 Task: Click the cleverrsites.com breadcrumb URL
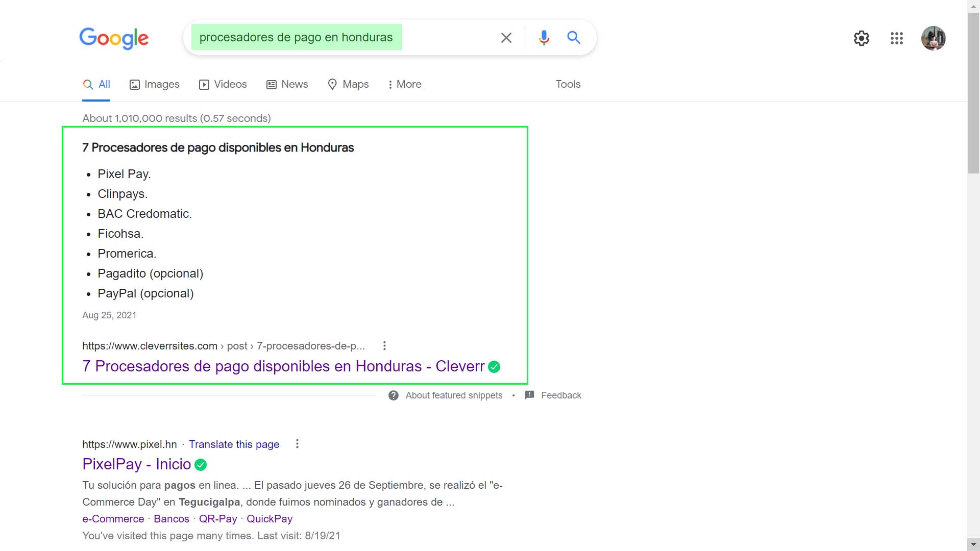coord(224,346)
